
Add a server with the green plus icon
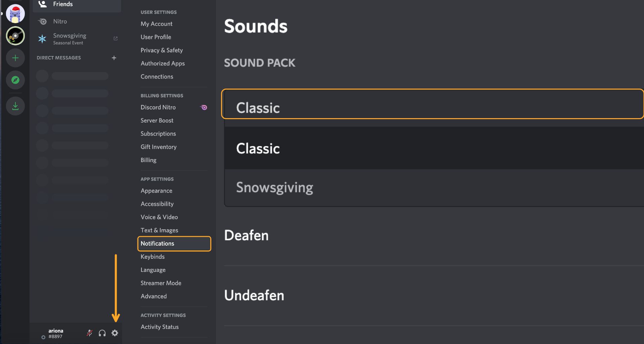pos(15,58)
